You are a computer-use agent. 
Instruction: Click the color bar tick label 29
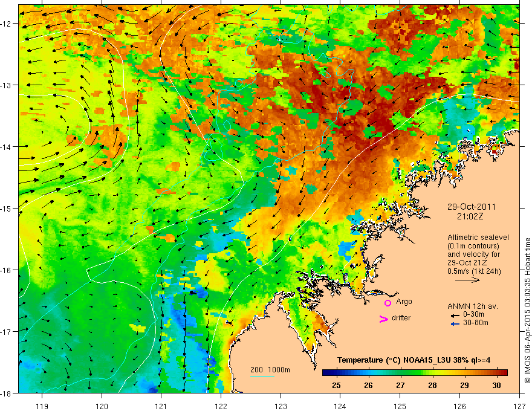coord(464,385)
